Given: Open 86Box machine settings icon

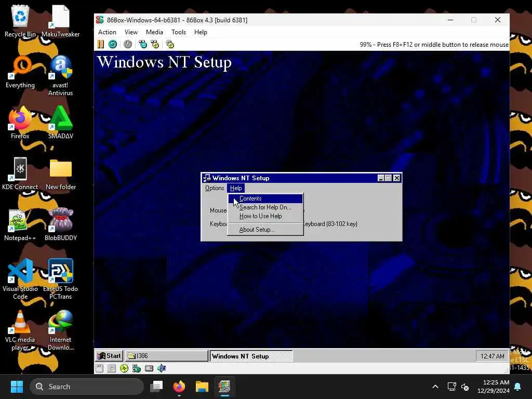Looking at the screenshot, I should tap(170, 44).
